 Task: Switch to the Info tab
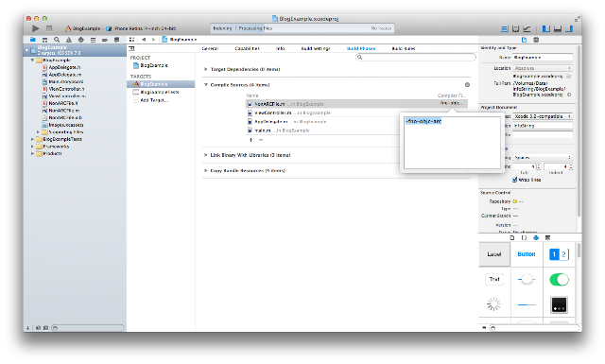[x=281, y=48]
